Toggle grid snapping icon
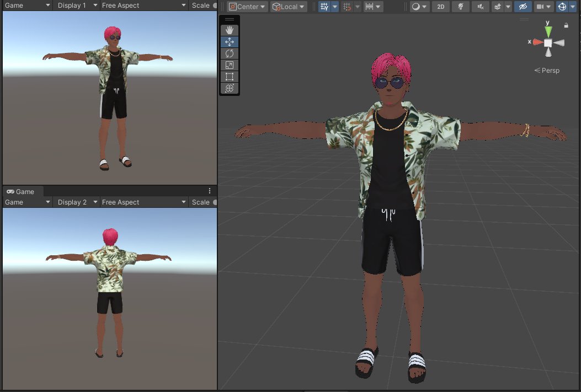Screen dimensions: 581x392 tap(347, 7)
